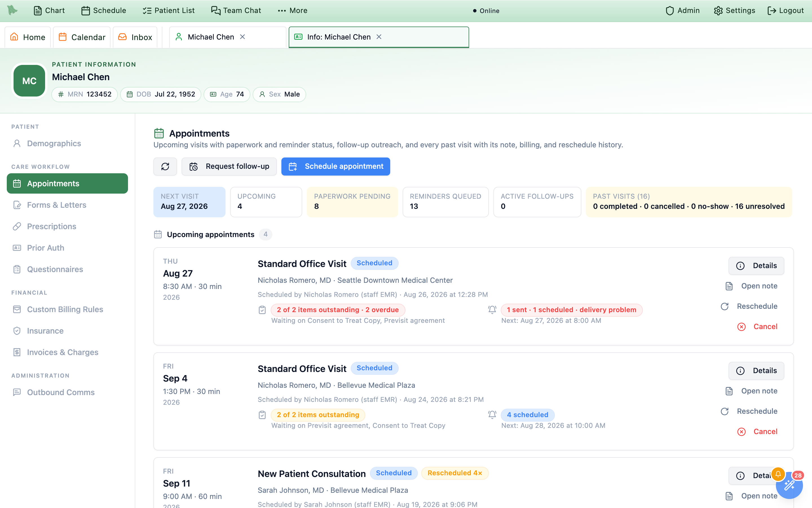Click the Sep 4 reminder bell icon
This screenshot has width=812, height=508.
pos(492,415)
